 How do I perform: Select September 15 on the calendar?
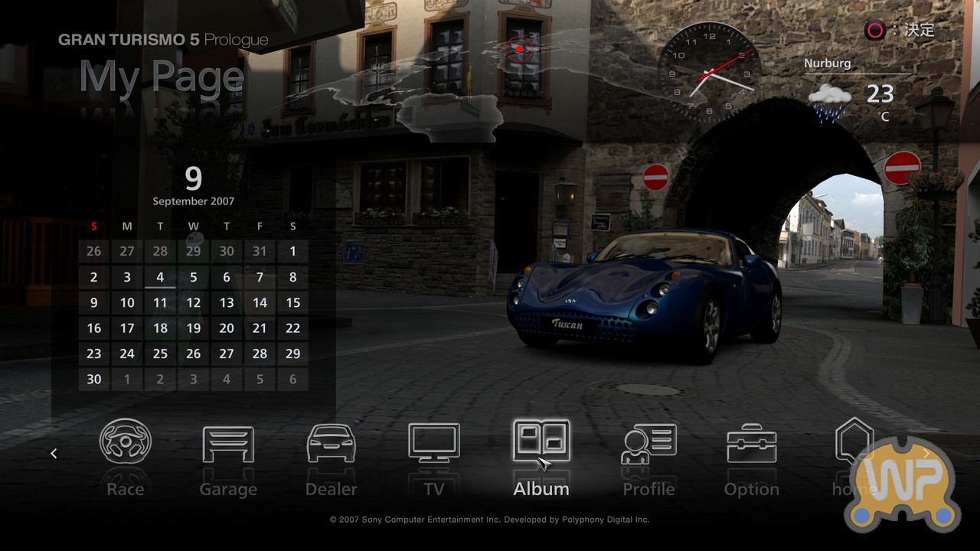coord(292,302)
